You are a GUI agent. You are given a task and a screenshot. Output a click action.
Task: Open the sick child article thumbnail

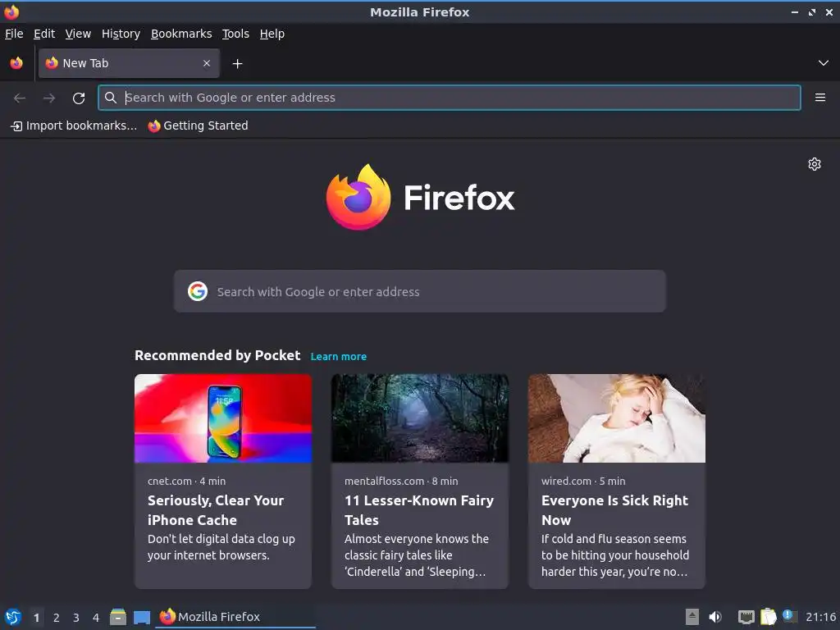(x=617, y=418)
